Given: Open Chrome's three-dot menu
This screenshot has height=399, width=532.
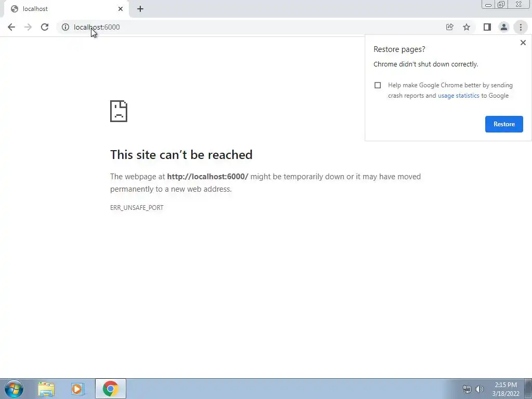Looking at the screenshot, I should (521, 27).
